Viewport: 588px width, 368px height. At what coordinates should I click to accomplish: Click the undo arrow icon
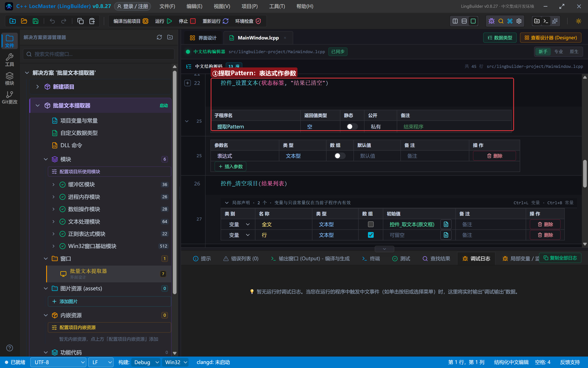coord(52,21)
